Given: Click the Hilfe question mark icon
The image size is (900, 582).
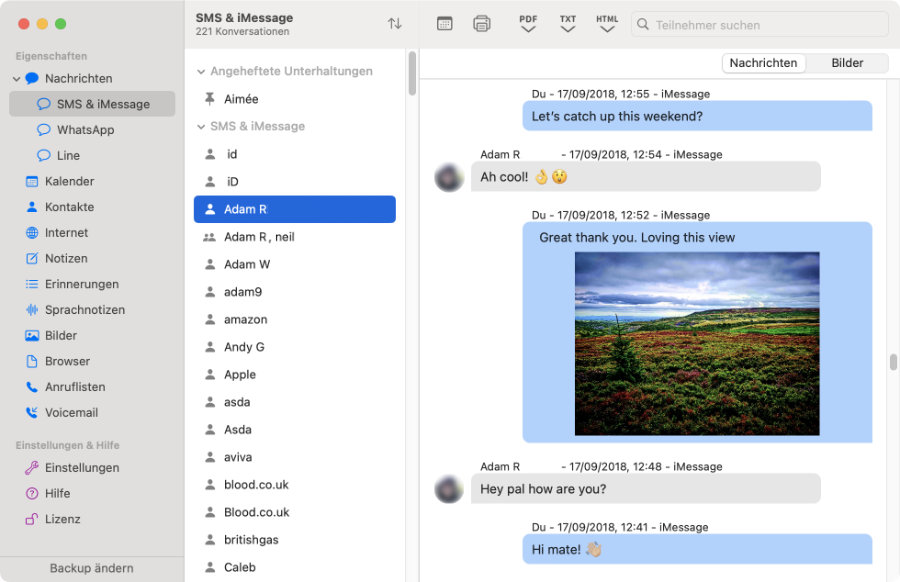Looking at the screenshot, I should point(32,494).
